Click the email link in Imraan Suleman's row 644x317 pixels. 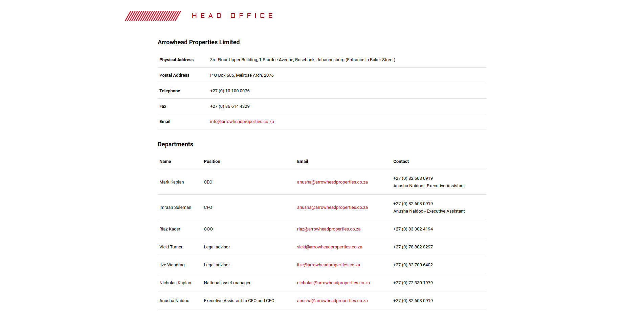[x=332, y=208]
